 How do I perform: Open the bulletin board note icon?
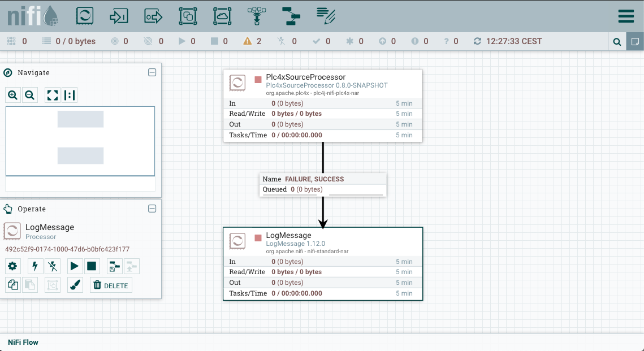click(635, 41)
